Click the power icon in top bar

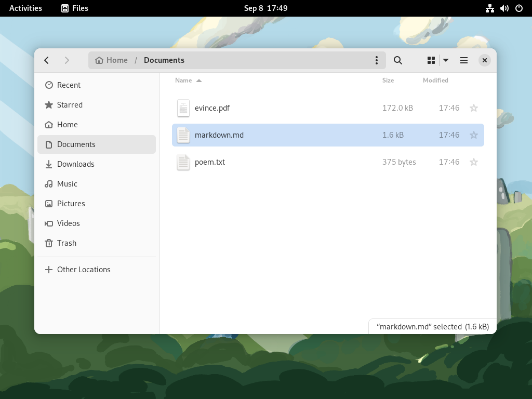pyautogui.click(x=519, y=8)
